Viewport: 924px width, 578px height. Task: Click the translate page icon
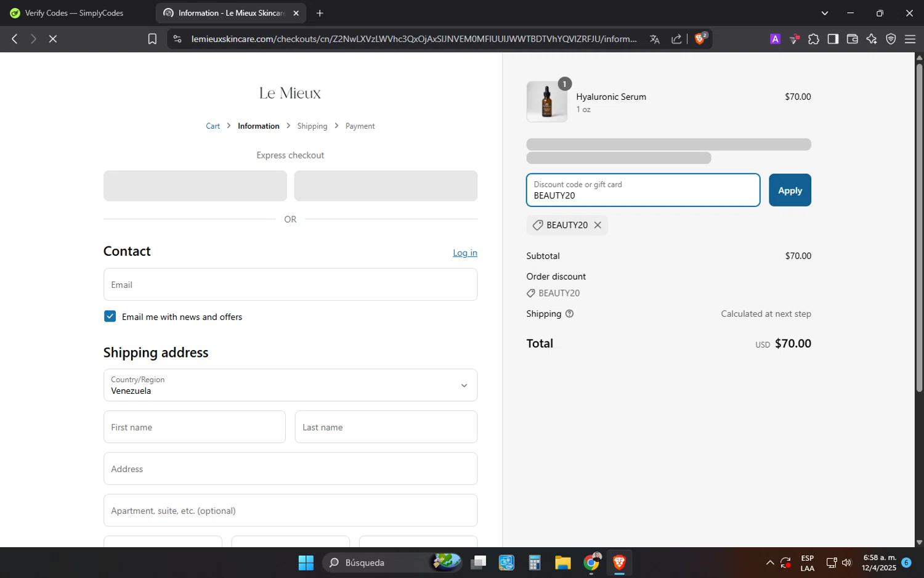tap(655, 39)
